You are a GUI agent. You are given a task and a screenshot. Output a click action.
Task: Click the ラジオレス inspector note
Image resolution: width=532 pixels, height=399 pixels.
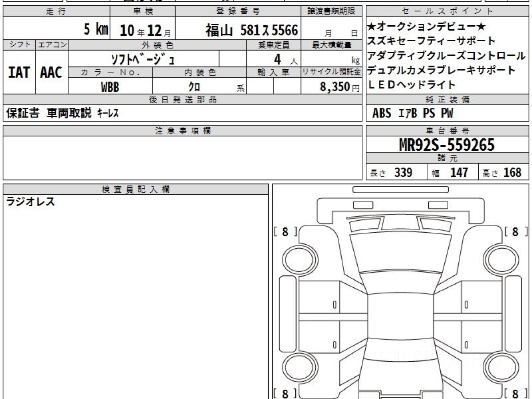31,202
